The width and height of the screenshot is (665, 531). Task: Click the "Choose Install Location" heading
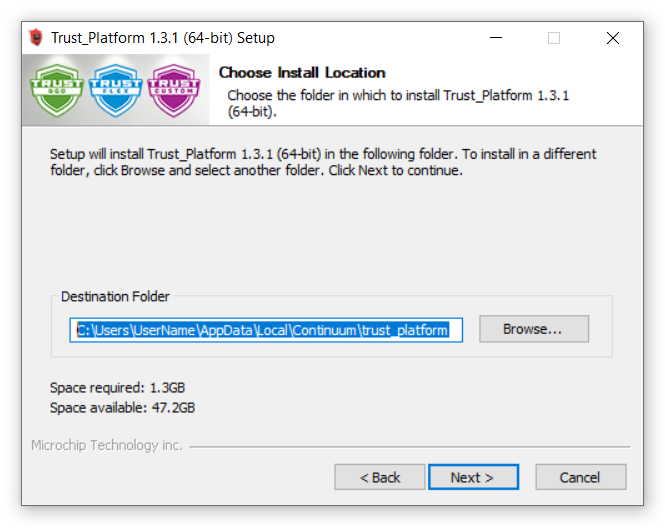(302, 73)
